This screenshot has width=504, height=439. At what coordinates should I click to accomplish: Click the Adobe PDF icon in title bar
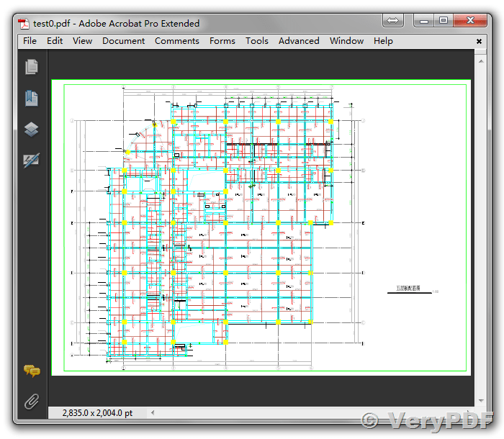point(24,24)
